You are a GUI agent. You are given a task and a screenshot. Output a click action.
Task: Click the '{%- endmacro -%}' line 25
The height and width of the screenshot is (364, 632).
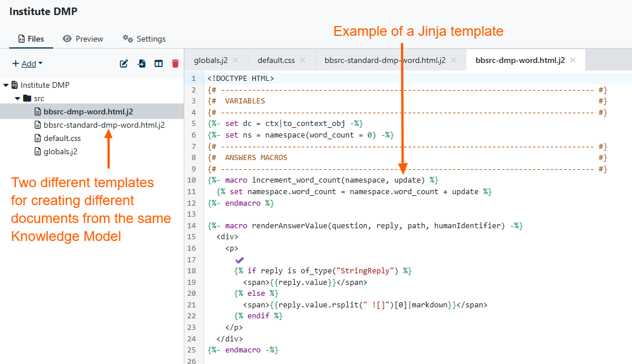[x=243, y=350]
